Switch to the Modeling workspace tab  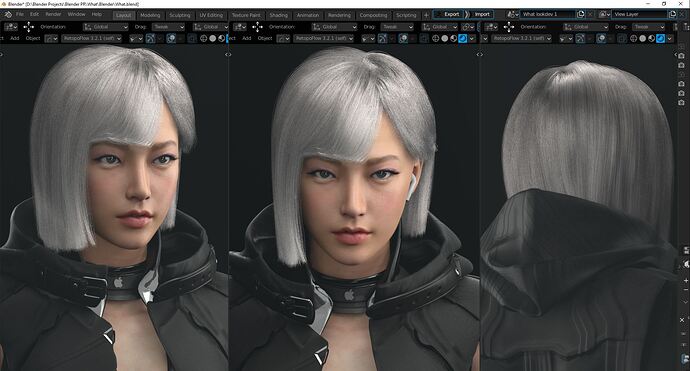pyautogui.click(x=150, y=15)
